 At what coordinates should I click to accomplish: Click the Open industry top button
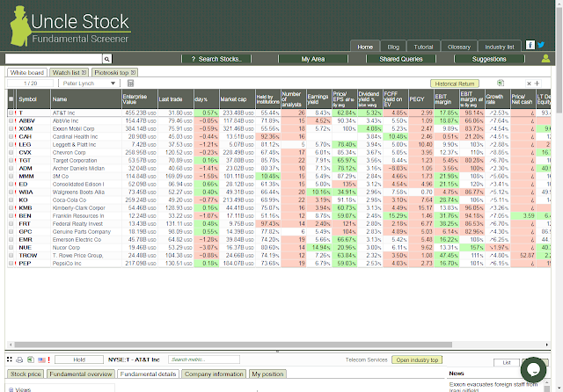click(417, 359)
